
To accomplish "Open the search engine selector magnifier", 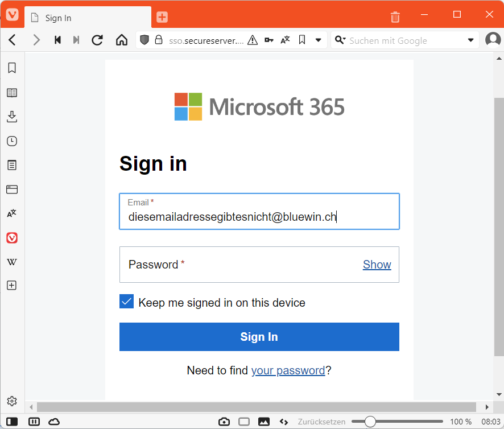I will coord(340,40).
